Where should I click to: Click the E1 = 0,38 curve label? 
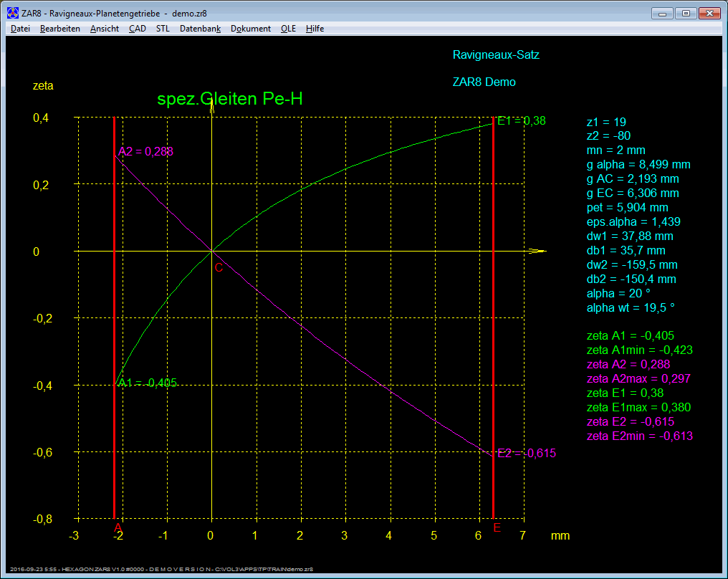[x=522, y=121]
